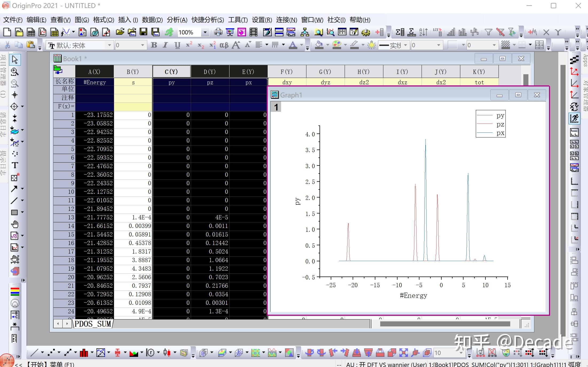Switch to the PDOS_SUM sheet tab
588x367 pixels.
[93, 324]
